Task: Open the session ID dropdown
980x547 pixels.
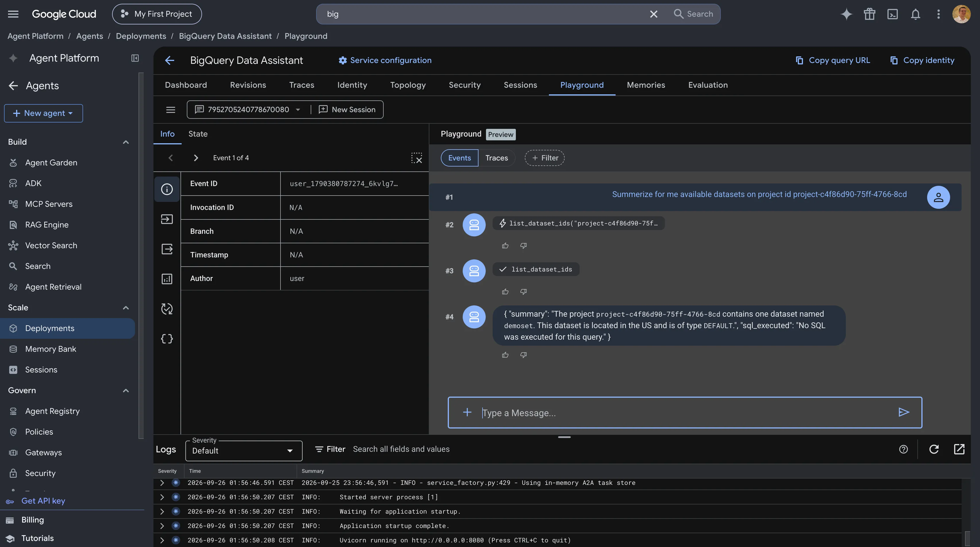Action: [248, 110]
